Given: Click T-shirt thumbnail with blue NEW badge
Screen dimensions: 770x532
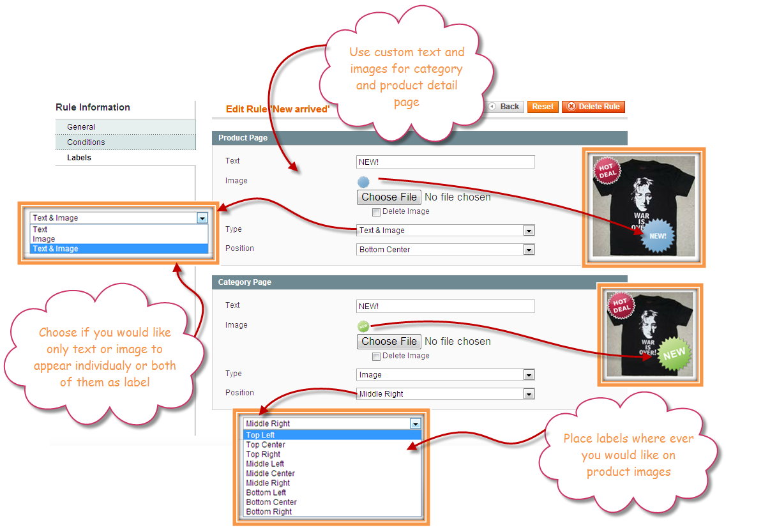Looking at the screenshot, I should (x=643, y=207).
